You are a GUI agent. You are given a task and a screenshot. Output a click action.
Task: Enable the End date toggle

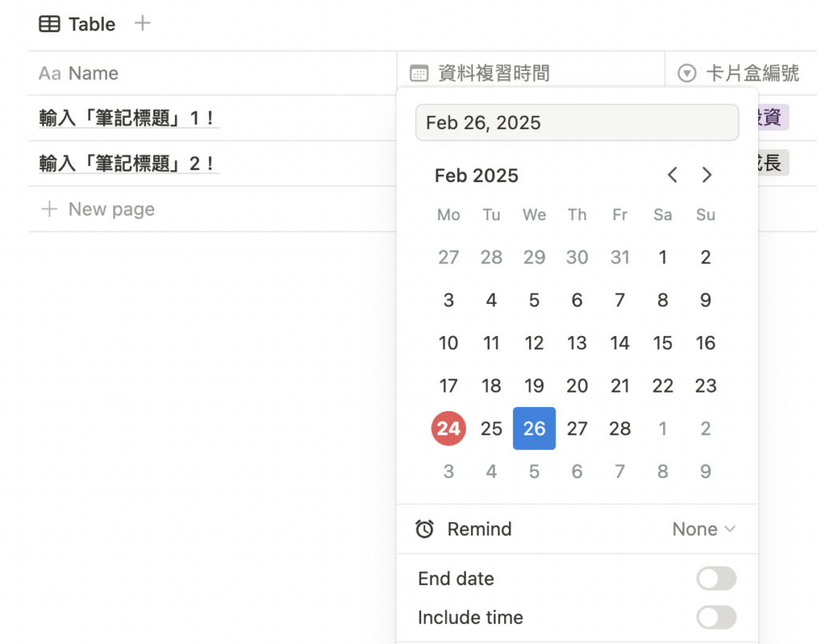pyautogui.click(x=716, y=579)
